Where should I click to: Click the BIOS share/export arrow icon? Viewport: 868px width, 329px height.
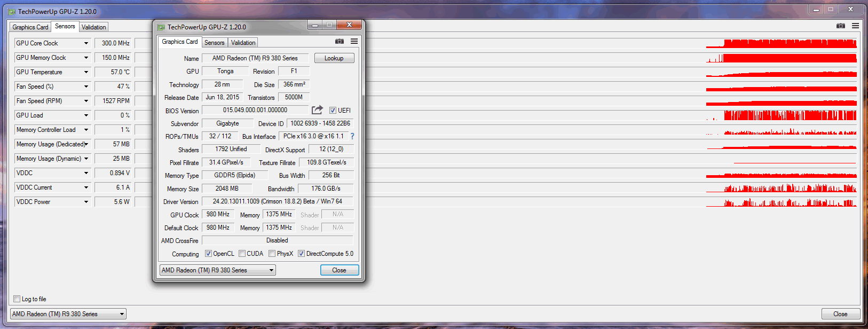click(x=317, y=109)
